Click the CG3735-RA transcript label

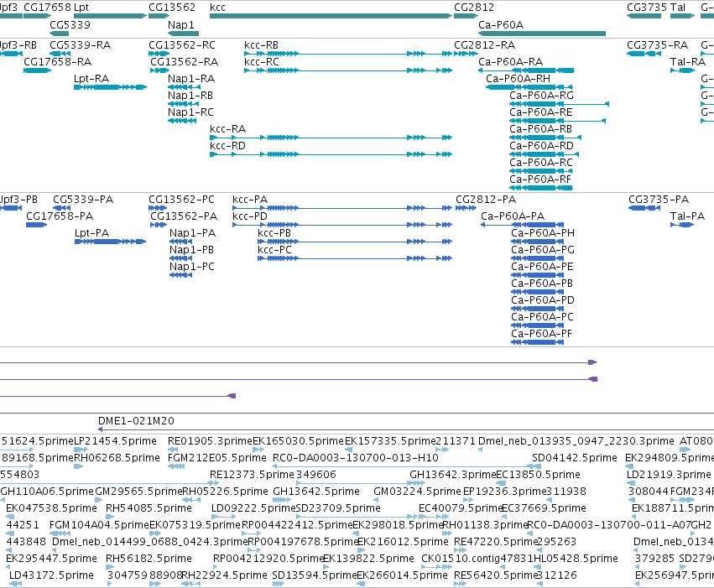[658, 45]
